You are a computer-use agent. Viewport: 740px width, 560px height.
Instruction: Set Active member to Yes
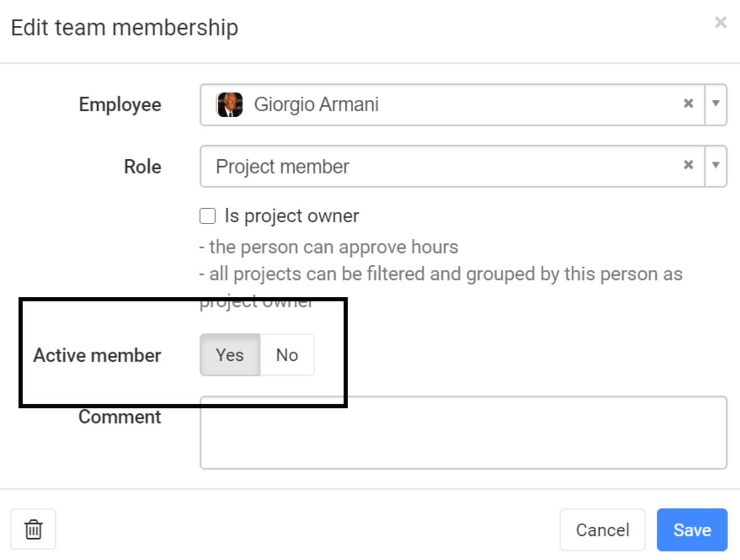coord(230,355)
